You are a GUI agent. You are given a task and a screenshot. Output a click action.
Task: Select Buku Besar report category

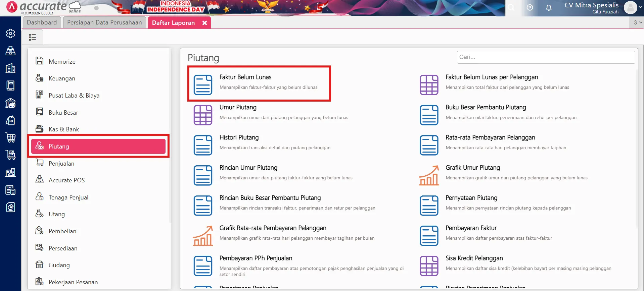(x=99, y=112)
